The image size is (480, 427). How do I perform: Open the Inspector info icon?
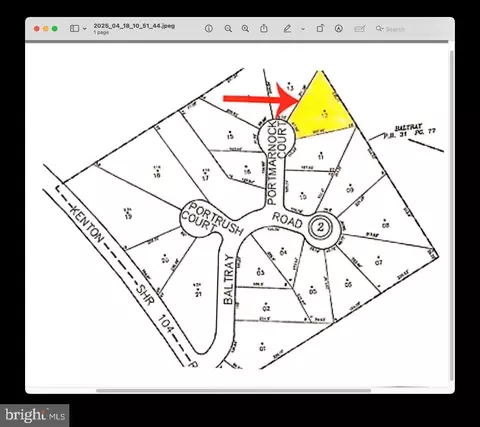click(209, 29)
